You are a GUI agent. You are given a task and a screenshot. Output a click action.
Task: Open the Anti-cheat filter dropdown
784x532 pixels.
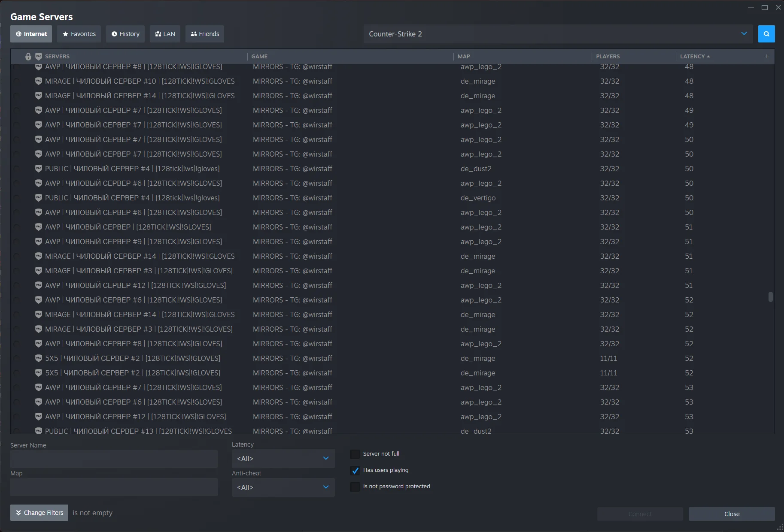tap(283, 487)
